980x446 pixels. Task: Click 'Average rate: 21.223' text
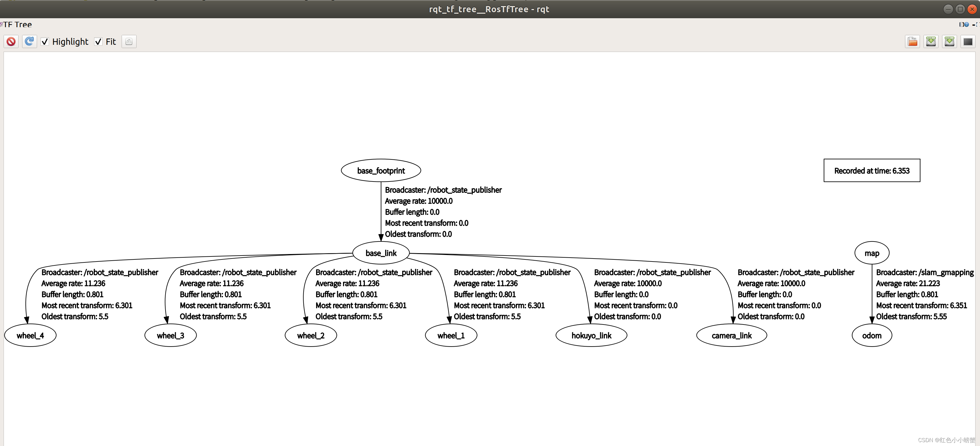(908, 283)
